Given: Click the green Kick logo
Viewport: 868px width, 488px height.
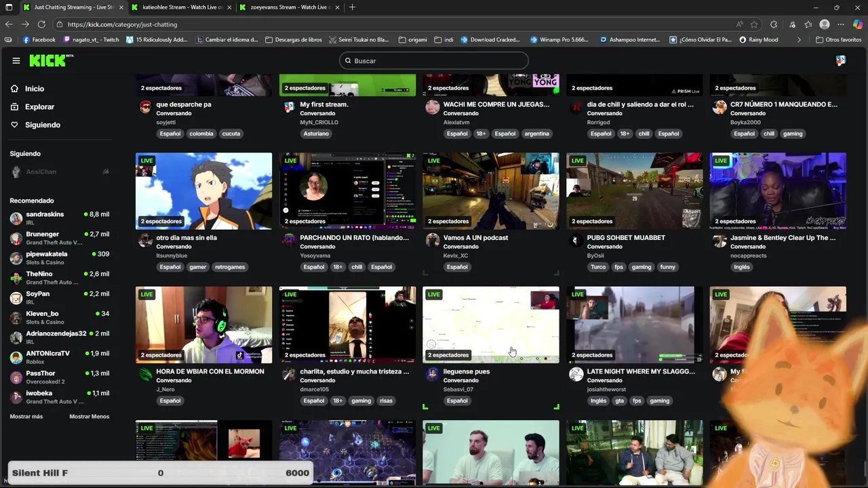Looking at the screenshot, I should [x=51, y=60].
